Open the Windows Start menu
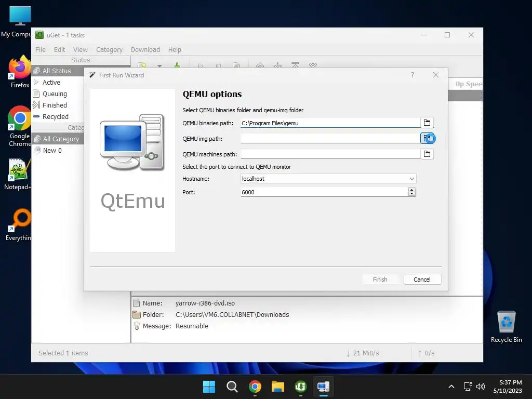Image resolution: width=532 pixels, height=399 pixels. 209,387
